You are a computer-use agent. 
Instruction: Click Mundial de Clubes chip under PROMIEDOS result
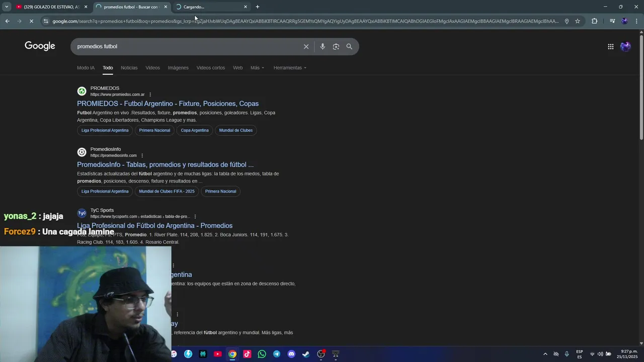[x=236, y=130]
